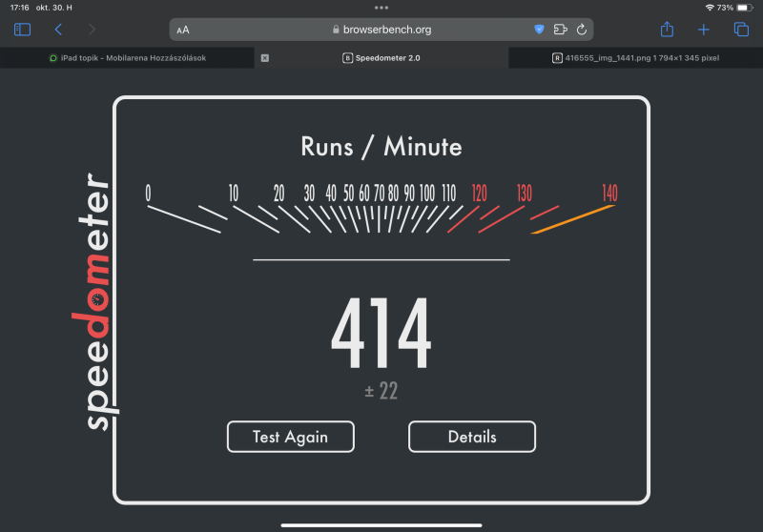
Task: Open the AA reader and text options
Action: tap(182, 31)
